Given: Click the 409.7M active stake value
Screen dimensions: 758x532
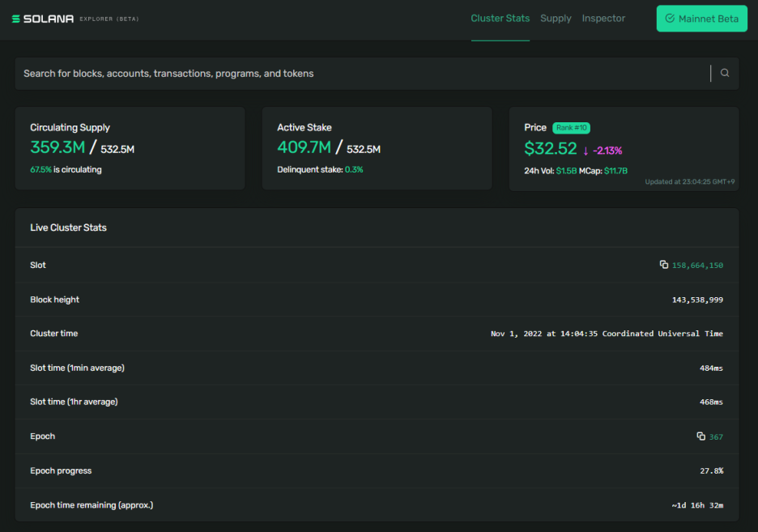Looking at the screenshot, I should (x=304, y=147).
